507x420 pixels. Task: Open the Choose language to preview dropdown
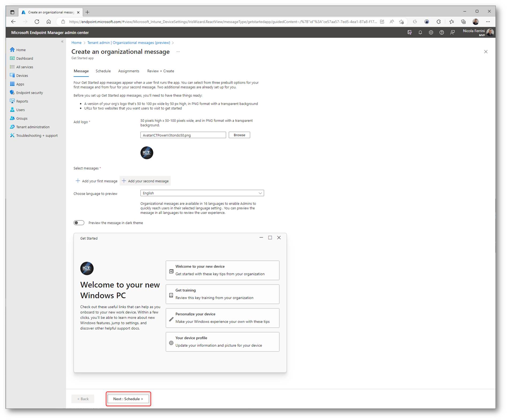(x=202, y=193)
